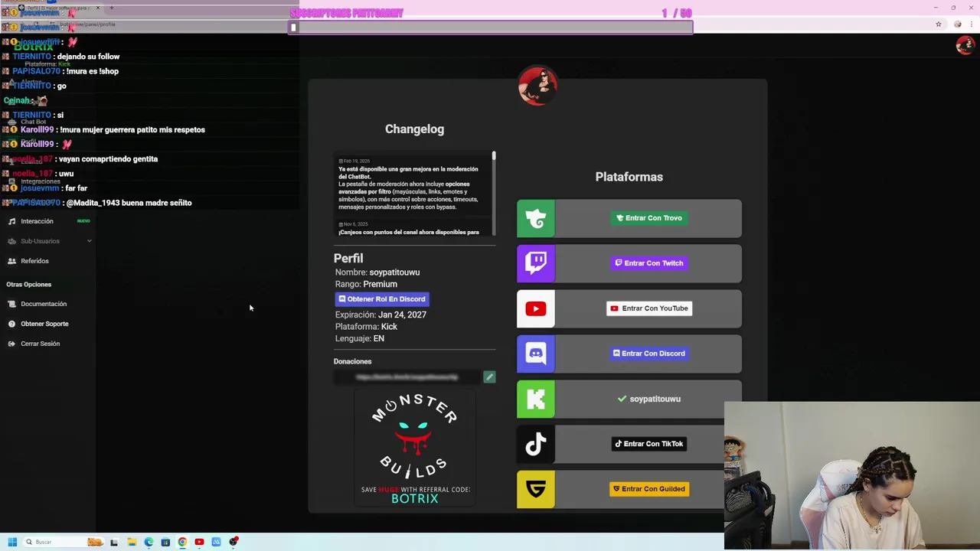Open Trovo platform logo tile
This screenshot has height=551, width=980.
(536, 219)
